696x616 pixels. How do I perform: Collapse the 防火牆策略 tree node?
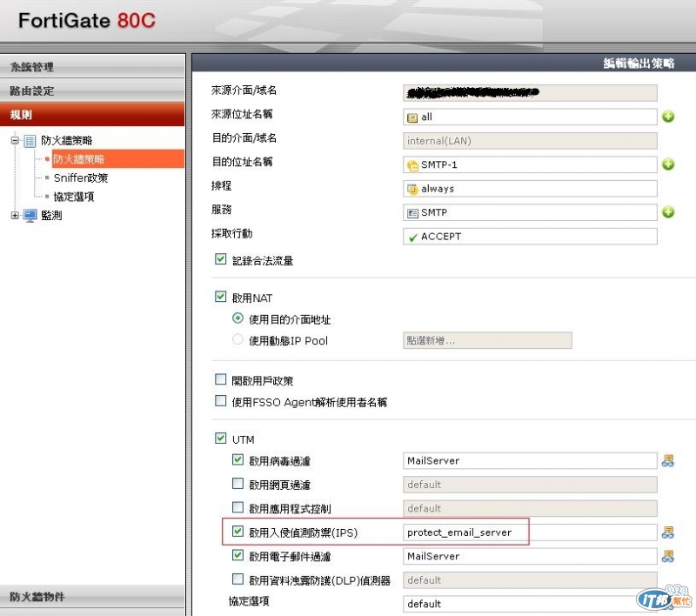[15, 141]
